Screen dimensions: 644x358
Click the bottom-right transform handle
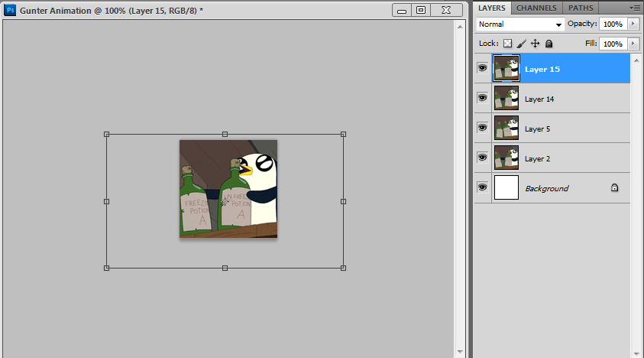click(x=343, y=268)
